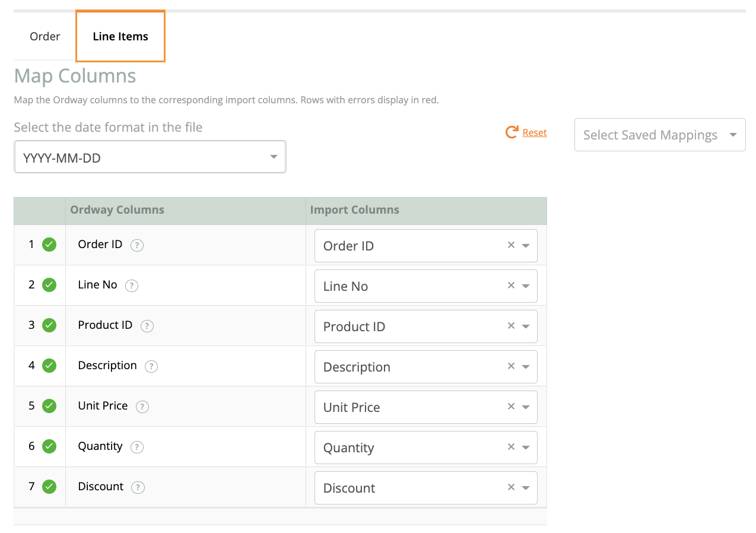
Task: Expand the Quantity import column arrow
Action: (526, 448)
